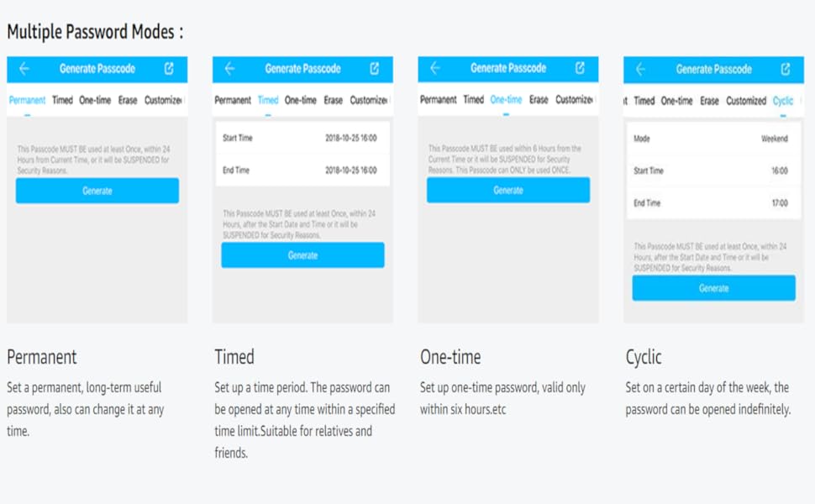Screen dimensions: 815x504
Task: Select the highlighted Cyclic tab
Action: (x=782, y=101)
